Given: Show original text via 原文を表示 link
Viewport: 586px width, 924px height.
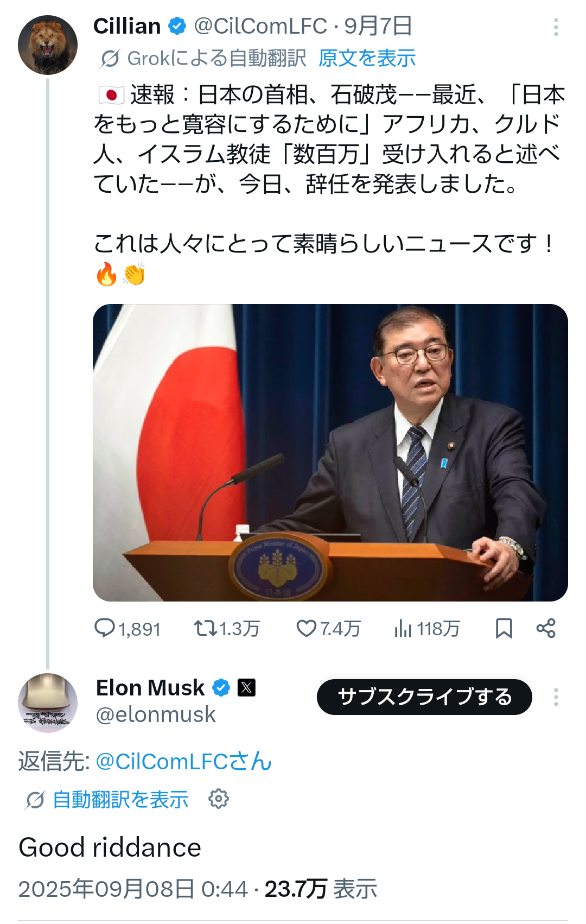Looking at the screenshot, I should click(x=367, y=58).
